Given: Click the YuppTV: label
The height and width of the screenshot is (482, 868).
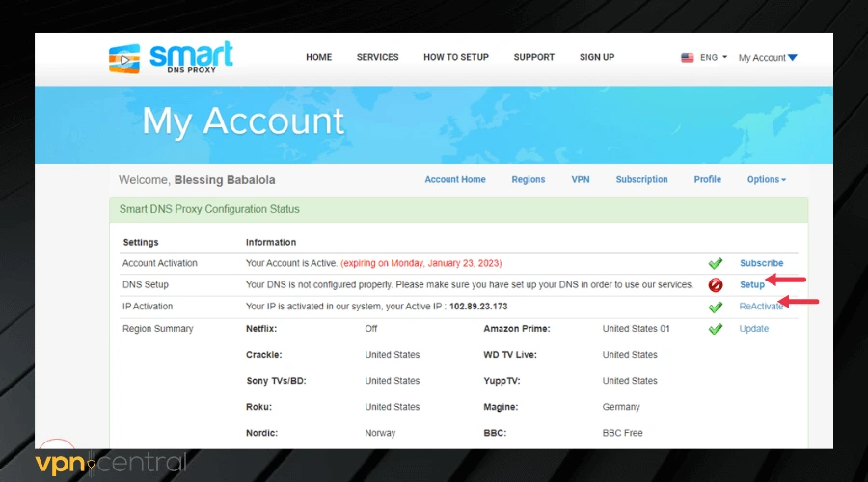Looking at the screenshot, I should (x=502, y=381).
